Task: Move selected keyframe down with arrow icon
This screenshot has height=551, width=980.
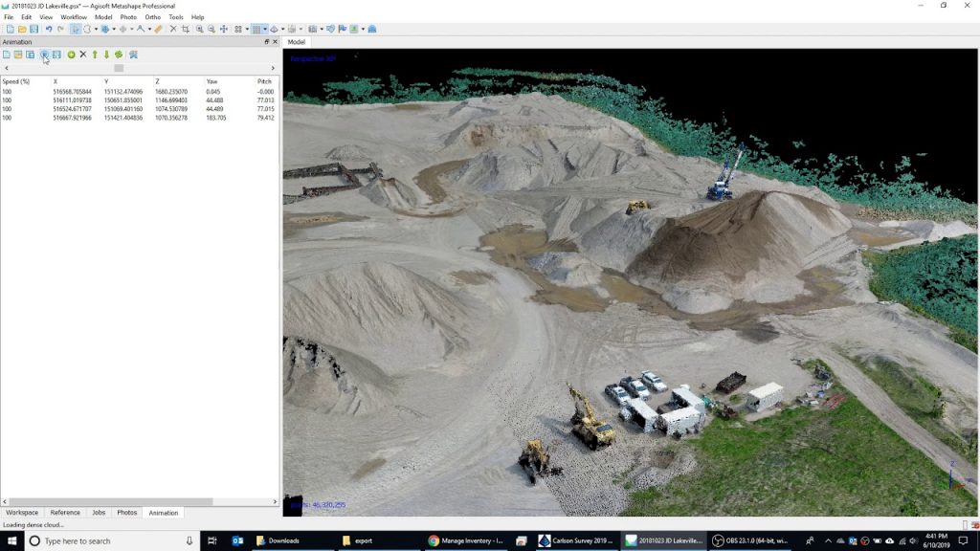Action: (106, 55)
